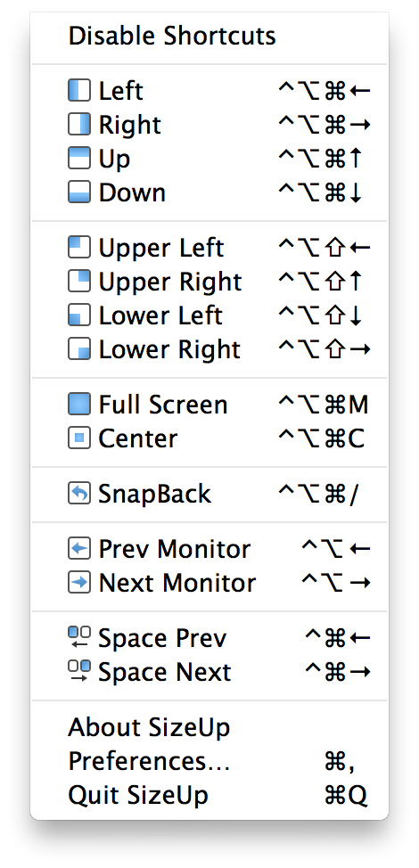Choose Next Monitor from the menu
Viewport: 419px width, 868px height.
click(209, 583)
